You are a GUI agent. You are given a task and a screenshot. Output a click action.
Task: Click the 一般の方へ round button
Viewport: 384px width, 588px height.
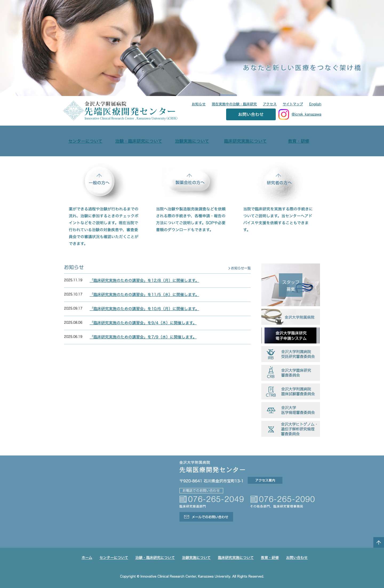(99, 181)
